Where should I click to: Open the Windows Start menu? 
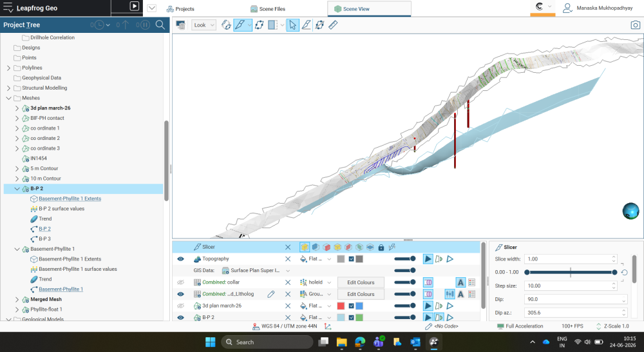211,342
